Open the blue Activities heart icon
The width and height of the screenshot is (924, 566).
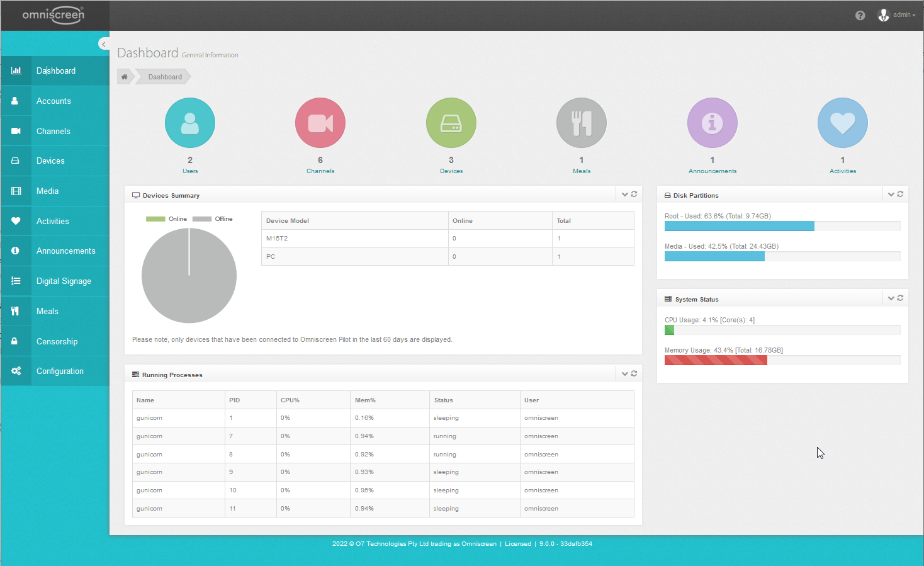pyautogui.click(x=842, y=123)
